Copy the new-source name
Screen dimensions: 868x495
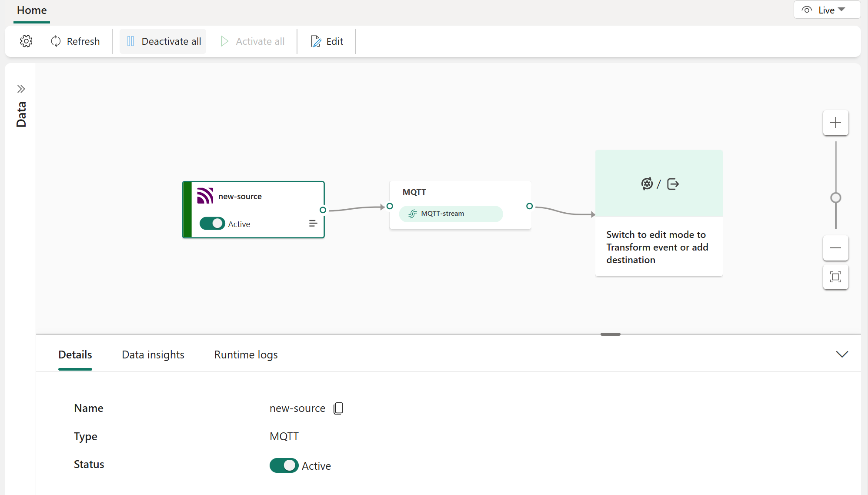coord(338,408)
